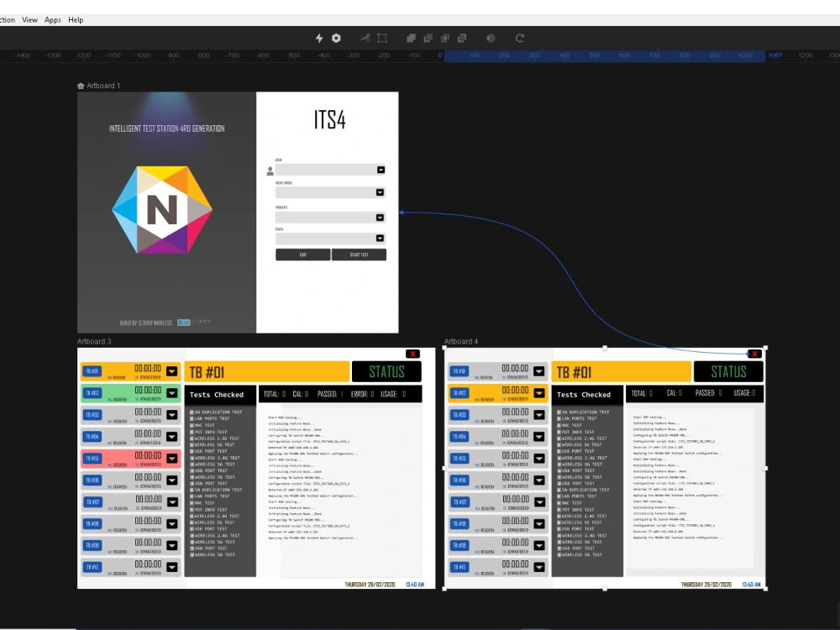This screenshot has height=630, width=840.
Task: Select the Artboard 1 title label
Action: click(103, 86)
